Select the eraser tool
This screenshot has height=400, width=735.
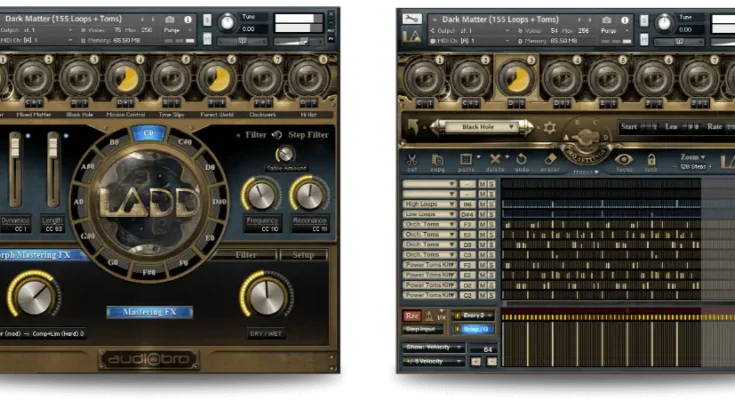(551, 160)
